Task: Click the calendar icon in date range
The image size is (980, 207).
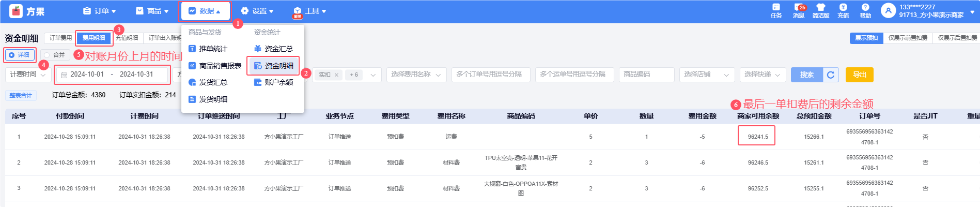Action: click(64, 75)
